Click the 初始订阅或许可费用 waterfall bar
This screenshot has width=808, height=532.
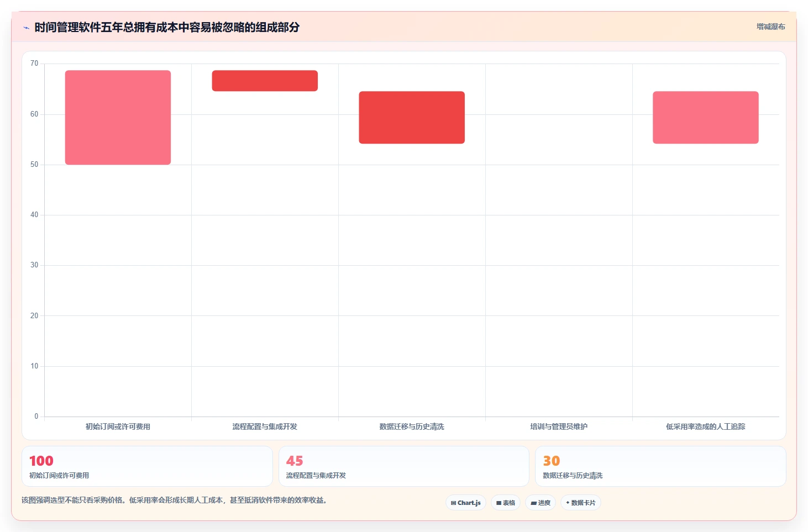click(118, 117)
